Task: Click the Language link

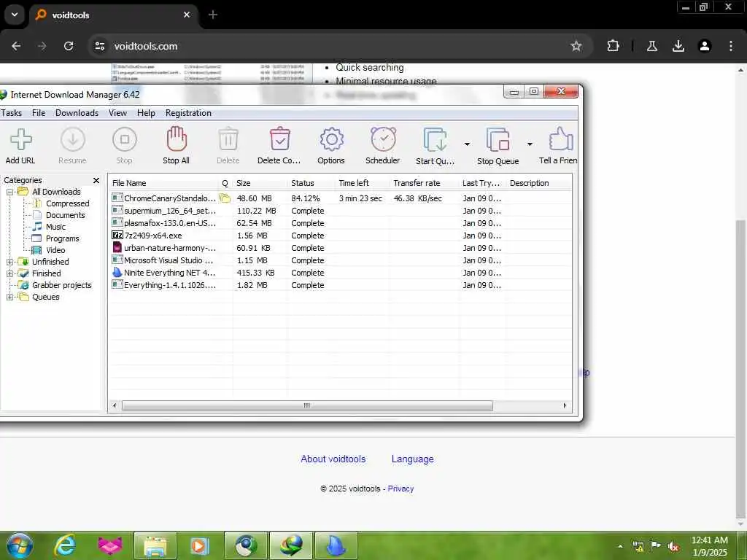Action: [x=413, y=459]
